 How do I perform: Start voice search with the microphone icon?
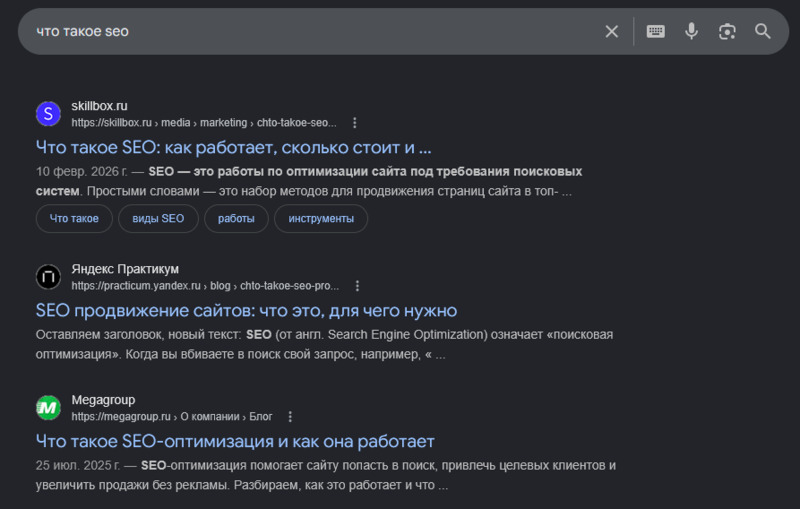point(691,31)
